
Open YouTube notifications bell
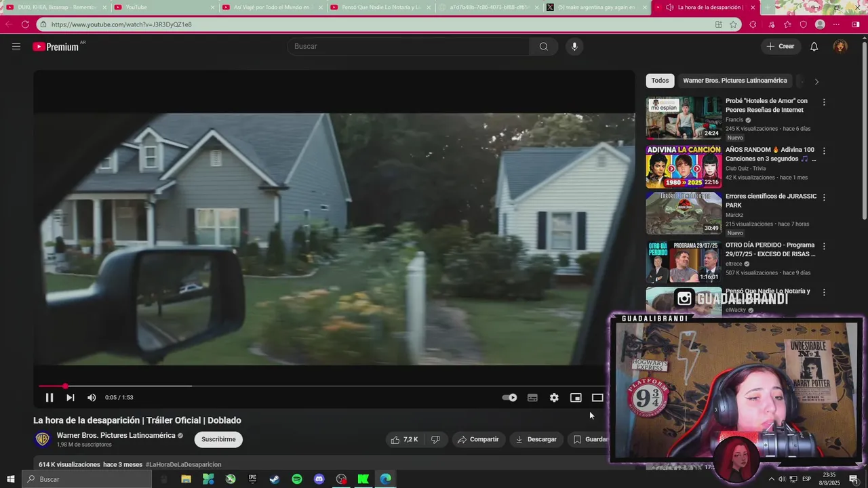814,46
